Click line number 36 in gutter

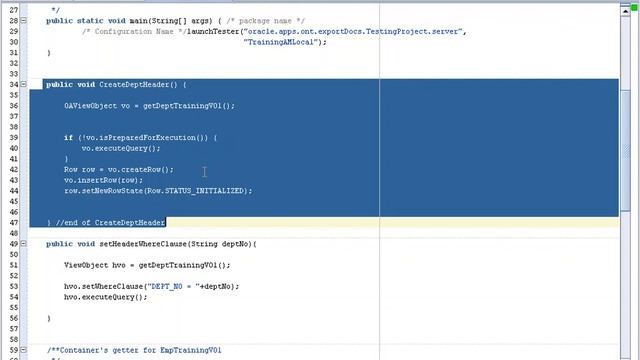click(x=13, y=106)
